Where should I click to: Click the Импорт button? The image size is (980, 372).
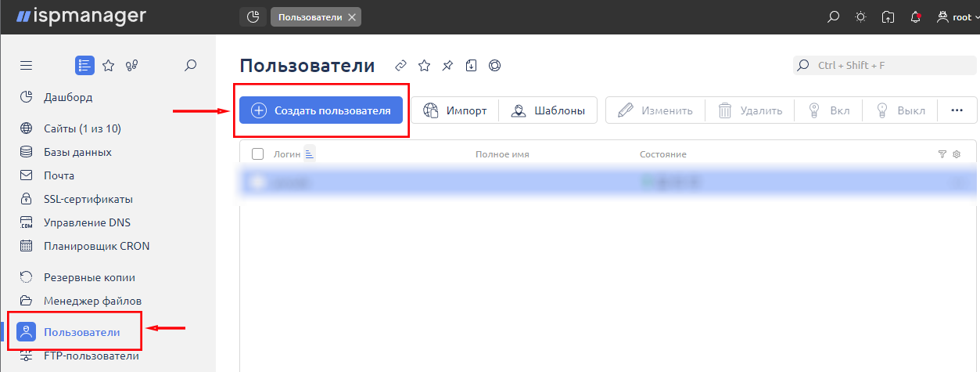[x=454, y=110]
